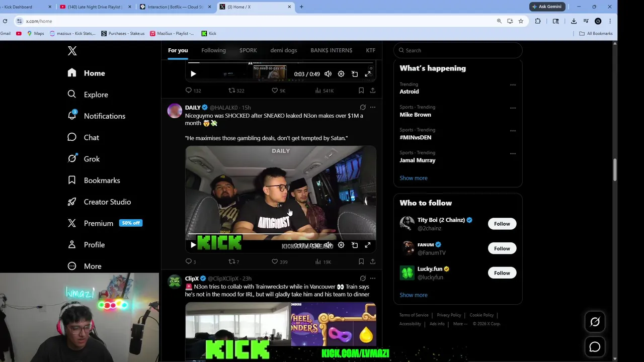
Task: Open the Grok icon on ClipX post
Action: [363, 278]
